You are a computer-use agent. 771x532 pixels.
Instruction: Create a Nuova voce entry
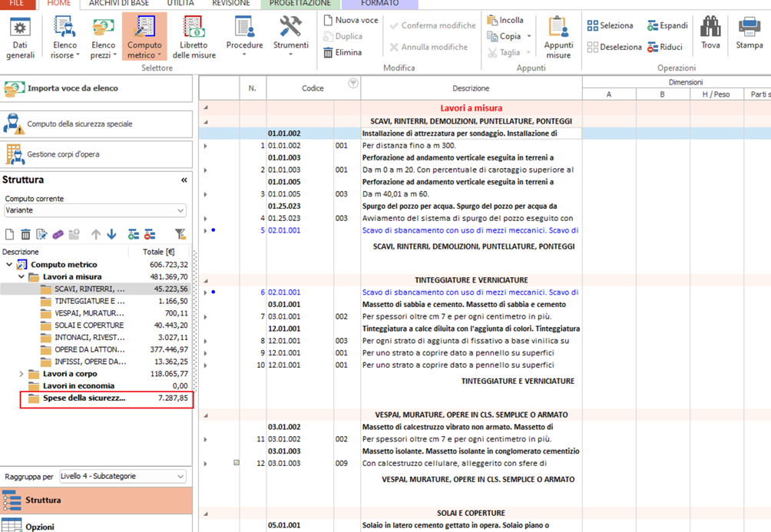(351, 20)
